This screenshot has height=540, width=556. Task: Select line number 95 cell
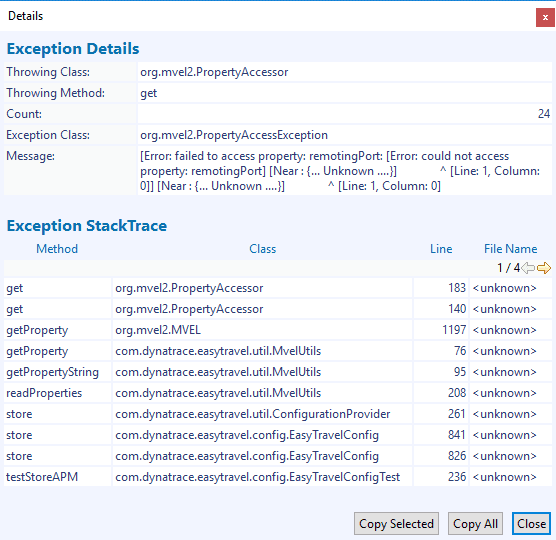click(x=441, y=372)
